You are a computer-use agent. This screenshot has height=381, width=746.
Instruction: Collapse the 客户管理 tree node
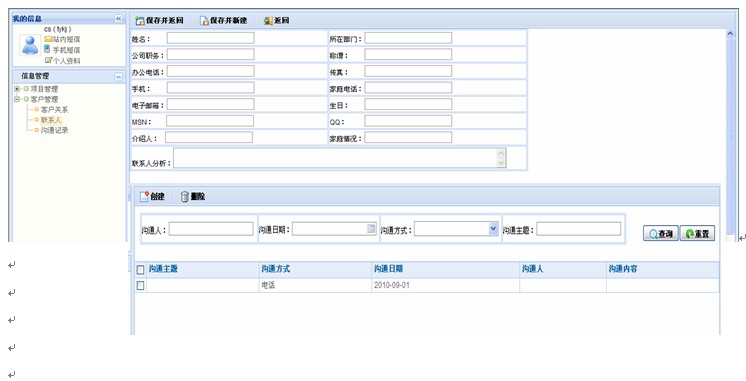point(17,99)
